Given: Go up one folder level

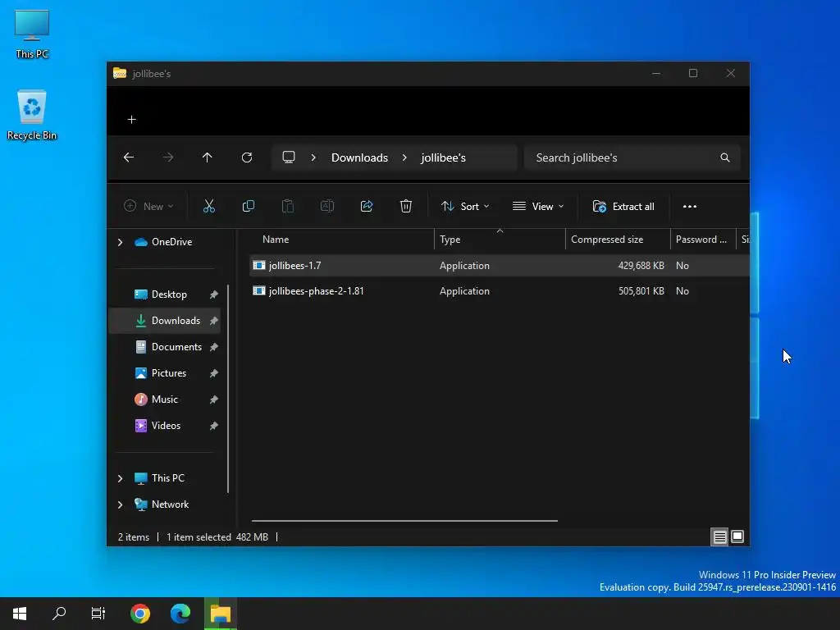Looking at the screenshot, I should pyautogui.click(x=208, y=157).
